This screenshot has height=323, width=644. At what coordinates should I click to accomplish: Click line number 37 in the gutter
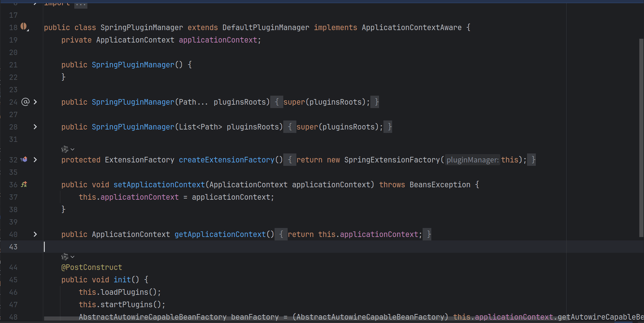click(13, 197)
